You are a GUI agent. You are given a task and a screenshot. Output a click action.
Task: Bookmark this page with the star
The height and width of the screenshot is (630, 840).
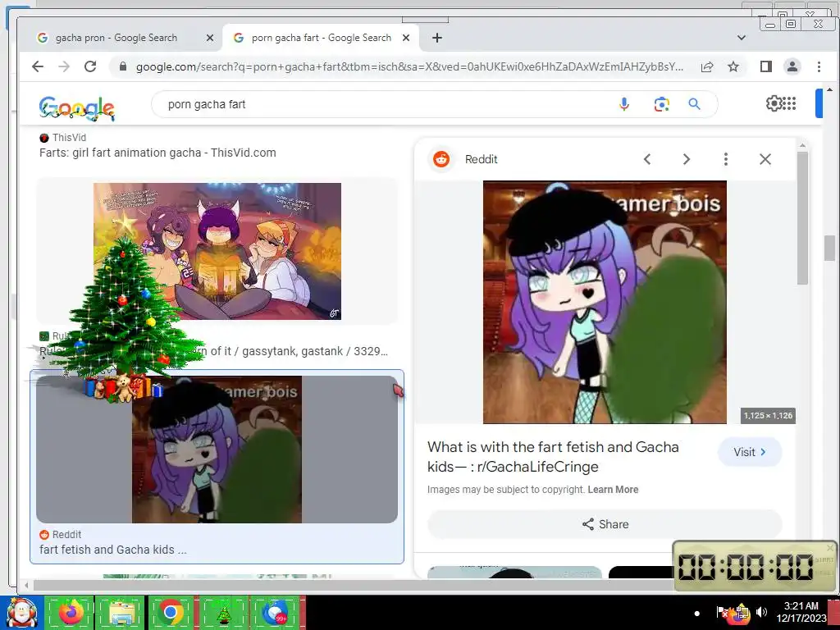[x=733, y=66]
